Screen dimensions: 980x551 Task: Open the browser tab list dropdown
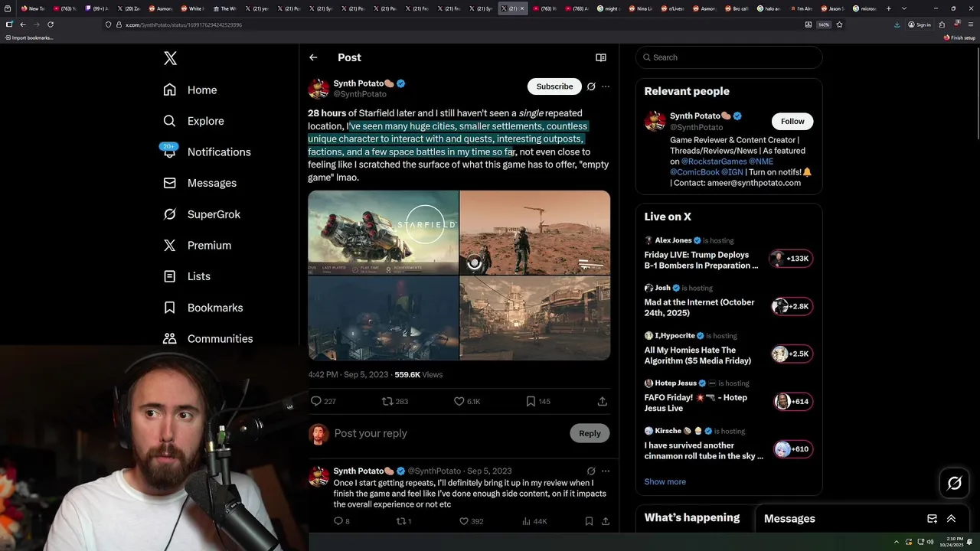click(x=904, y=8)
